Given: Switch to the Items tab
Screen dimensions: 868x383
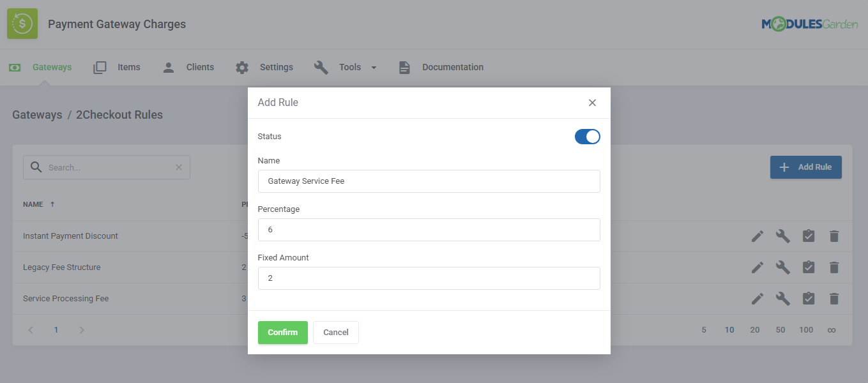Looking at the screenshot, I should click(129, 66).
